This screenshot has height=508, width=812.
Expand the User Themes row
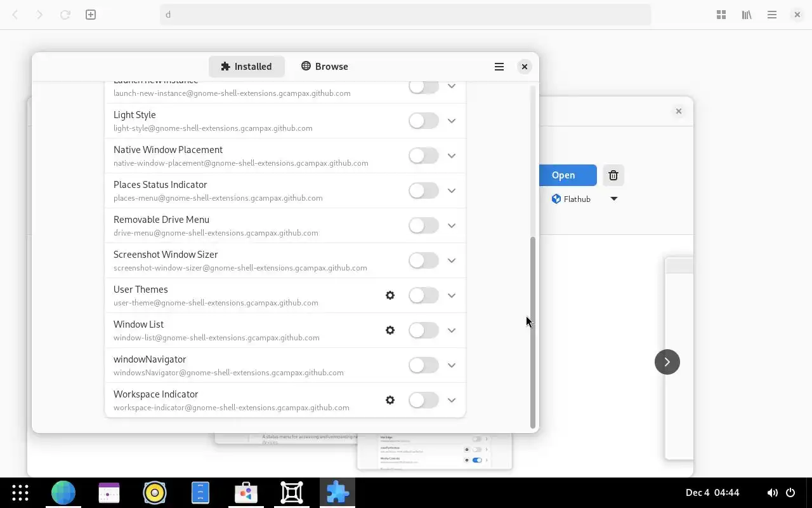[452, 295]
